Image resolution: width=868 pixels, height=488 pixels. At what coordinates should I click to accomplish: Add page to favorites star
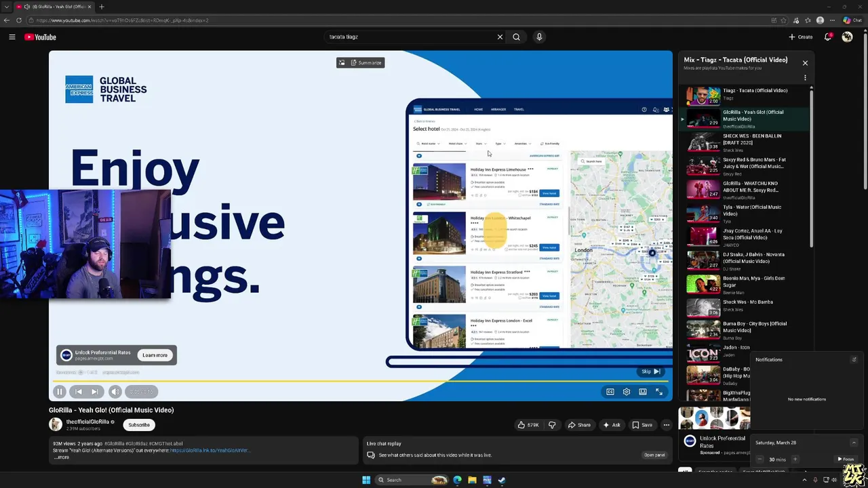click(x=784, y=20)
